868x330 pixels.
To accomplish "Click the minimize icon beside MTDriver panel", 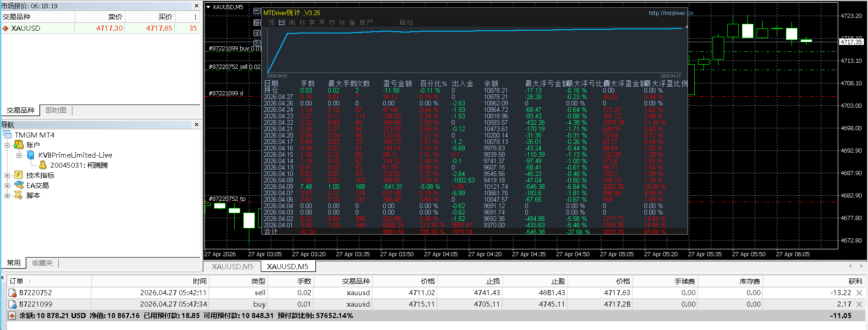I will pyautogui.click(x=257, y=11).
